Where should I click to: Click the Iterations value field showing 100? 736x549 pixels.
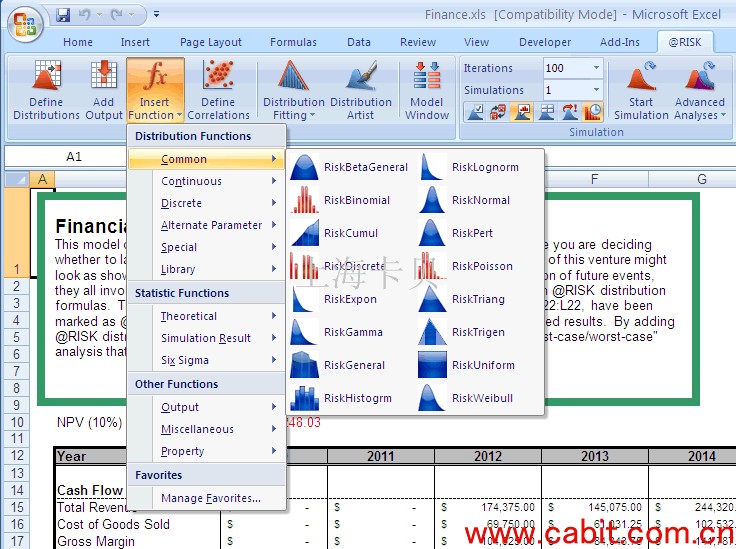pos(567,68)
